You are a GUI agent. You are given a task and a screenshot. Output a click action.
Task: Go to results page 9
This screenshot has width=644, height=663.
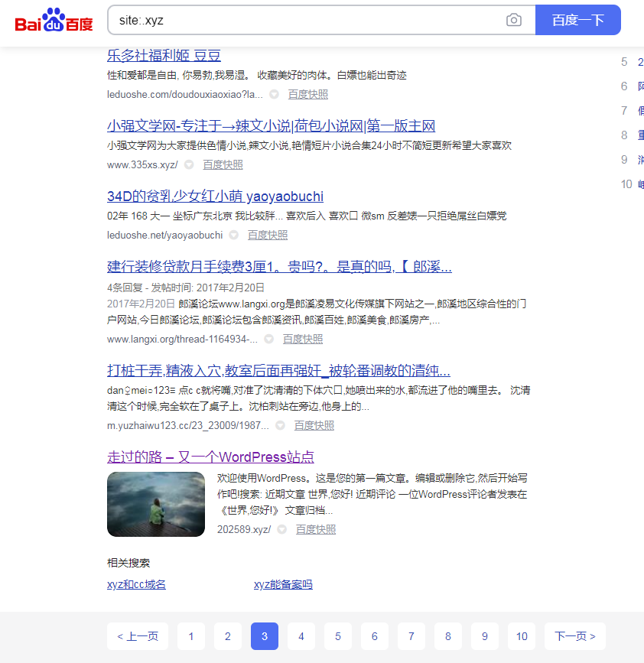point(485,636)
